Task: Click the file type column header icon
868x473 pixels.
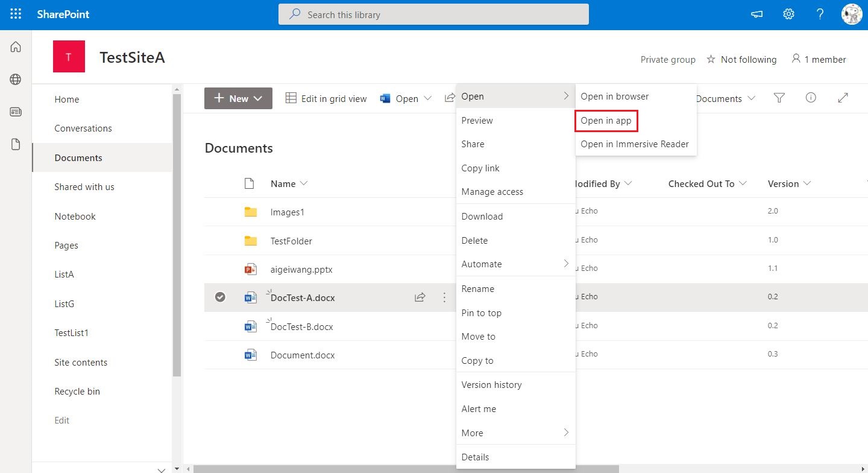Action: coord(249,183)
